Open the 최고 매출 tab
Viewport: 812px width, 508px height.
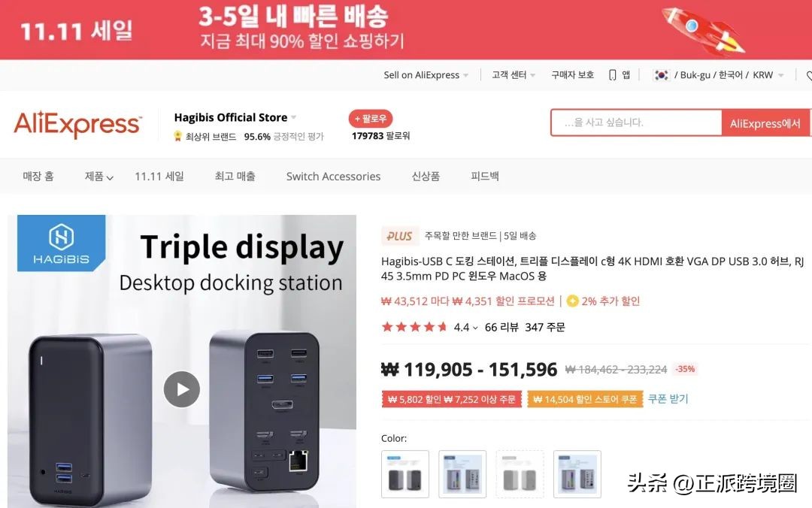(x=235, y=177)
